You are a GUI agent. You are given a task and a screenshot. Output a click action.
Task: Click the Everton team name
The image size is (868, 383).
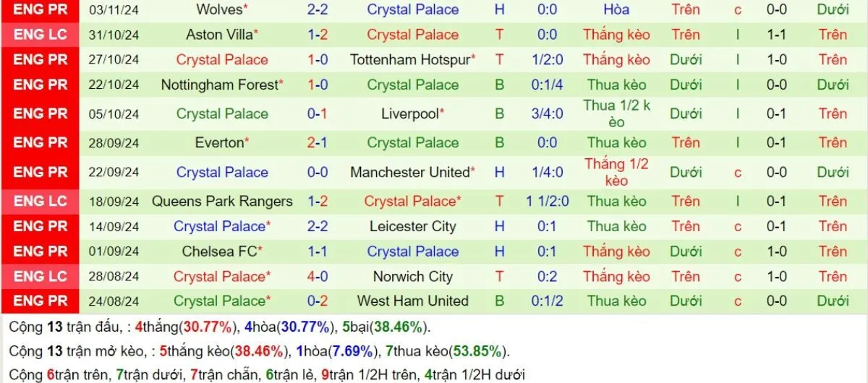(x=220, y=142)
